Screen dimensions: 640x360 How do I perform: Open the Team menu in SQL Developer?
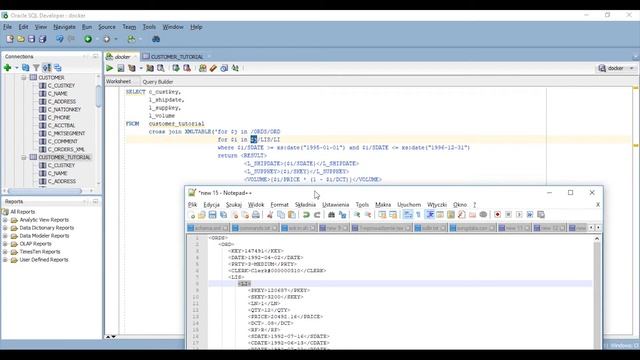(129, 27)
